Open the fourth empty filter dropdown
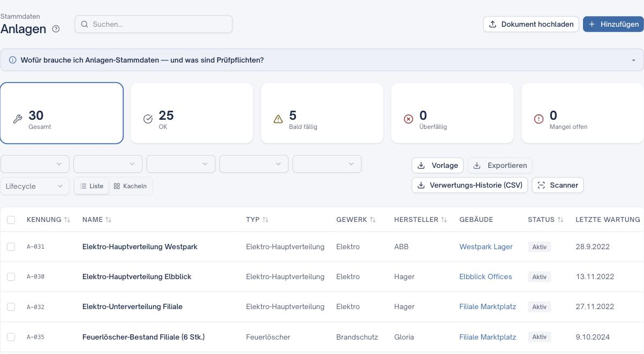Screen dimensions: 644x354 click(254, 164)
